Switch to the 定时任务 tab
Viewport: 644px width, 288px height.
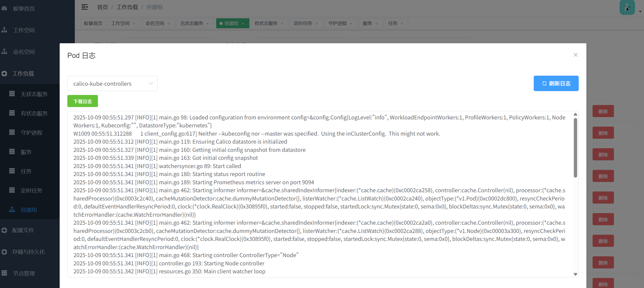(x=303, y=23)
